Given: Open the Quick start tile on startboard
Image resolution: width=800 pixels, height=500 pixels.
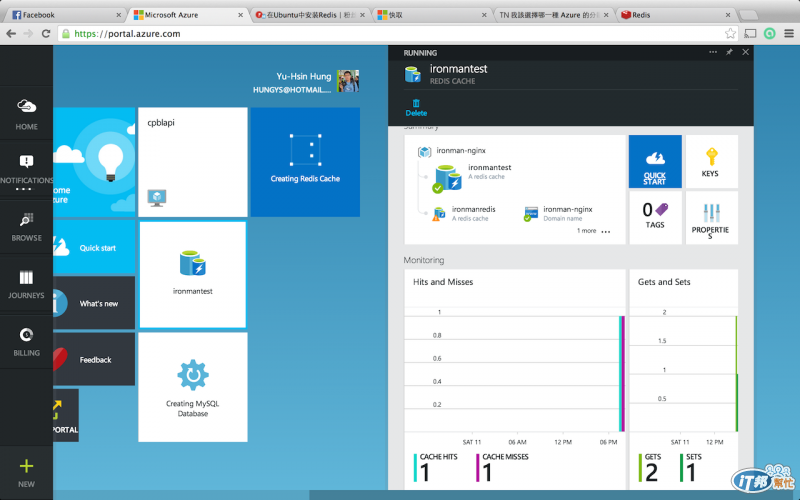Looking at the screenshot, I should tap(94, 247).
